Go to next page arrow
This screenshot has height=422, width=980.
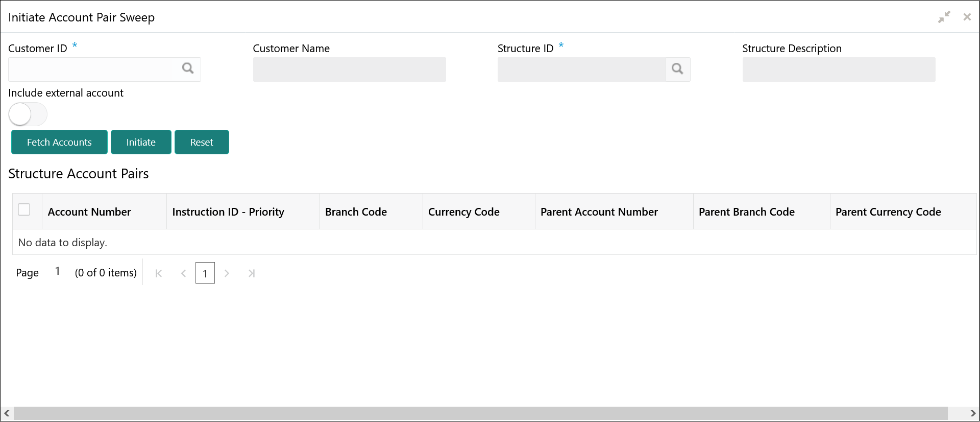(x=227, y=273)
